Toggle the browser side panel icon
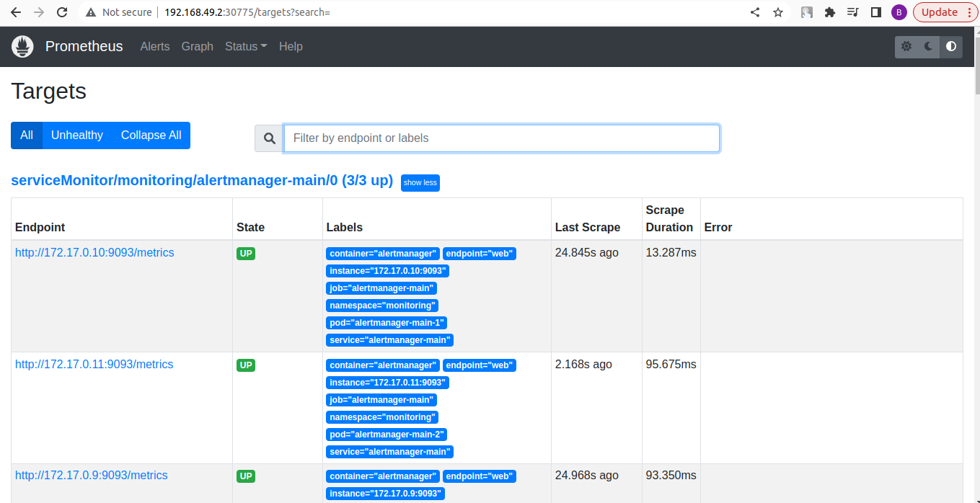980x503 pixels. coord(876,12)
